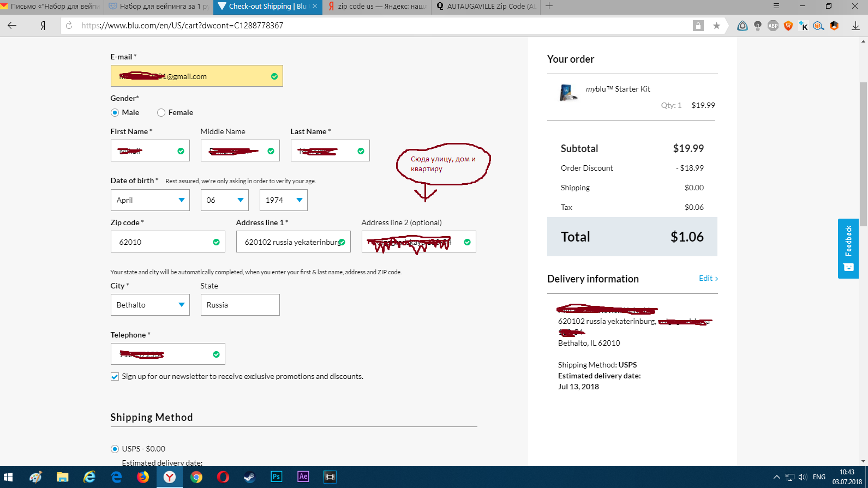
Task: Close the Check-out Shipping tab
Action: point(315,7)
